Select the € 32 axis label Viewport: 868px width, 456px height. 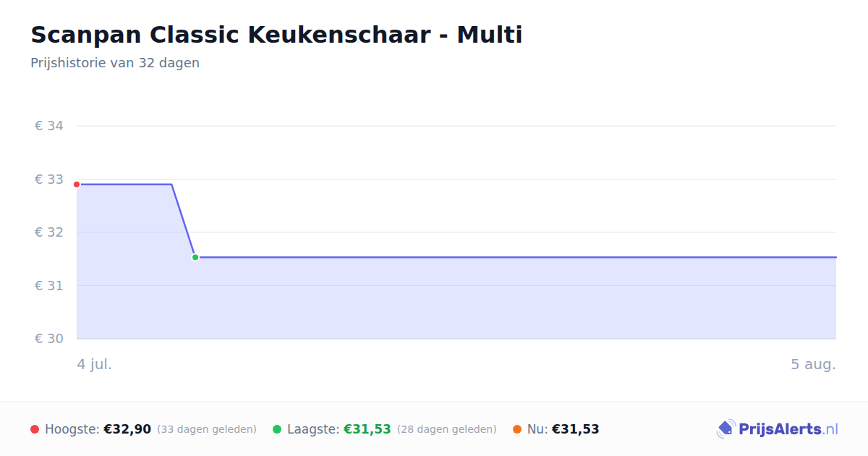click(49, 232)
